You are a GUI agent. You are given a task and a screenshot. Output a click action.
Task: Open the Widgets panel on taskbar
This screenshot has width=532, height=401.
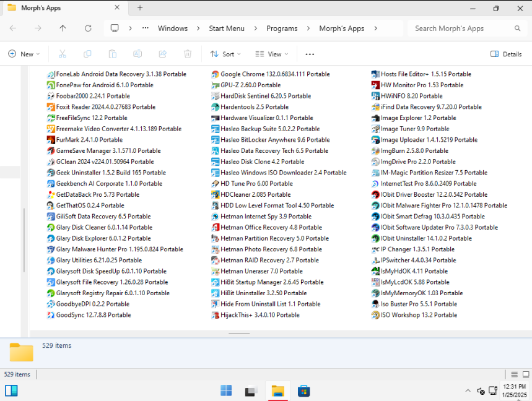(x=11, y=391)
